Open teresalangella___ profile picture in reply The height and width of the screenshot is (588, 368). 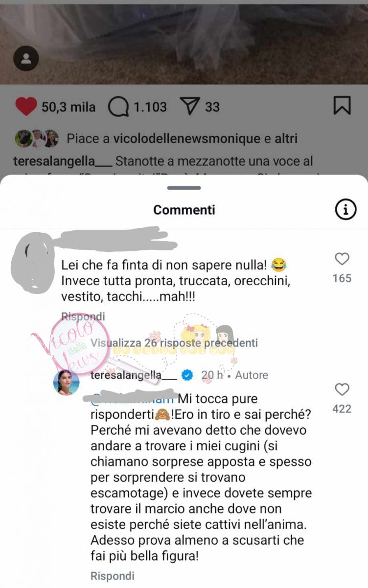click(66, 382)
